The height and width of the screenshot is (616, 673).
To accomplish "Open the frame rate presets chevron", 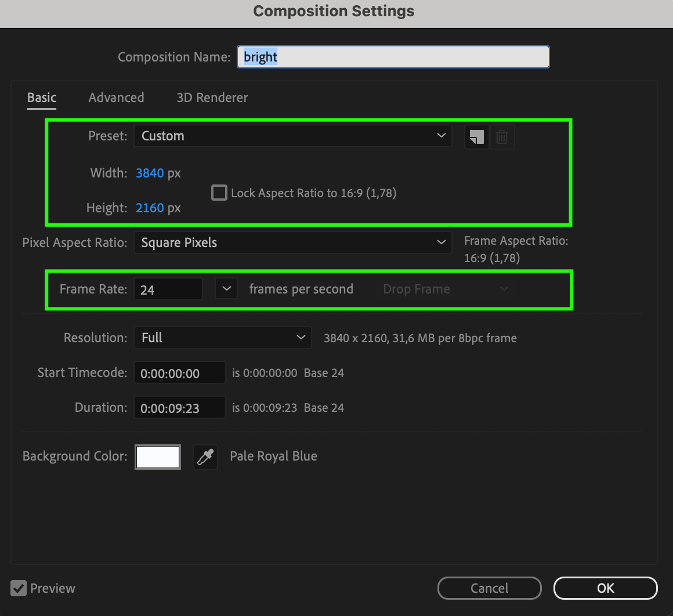I will pos(226,289).
